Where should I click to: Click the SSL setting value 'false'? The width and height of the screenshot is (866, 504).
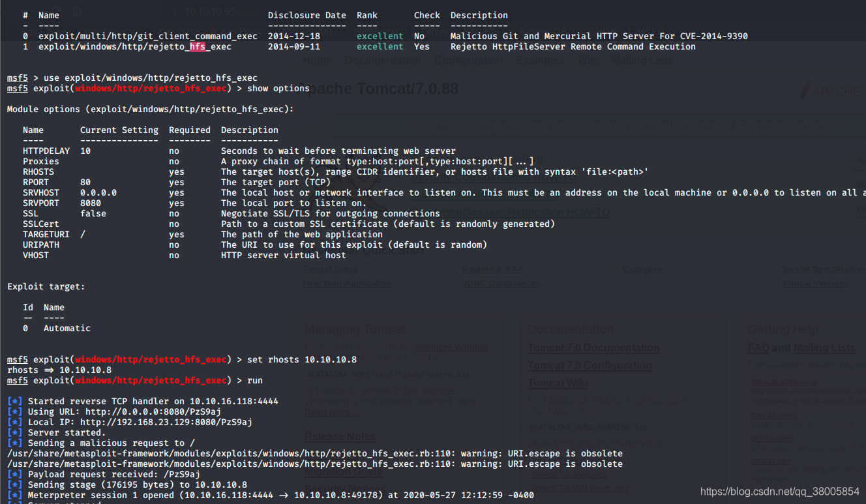pos(93,213)
